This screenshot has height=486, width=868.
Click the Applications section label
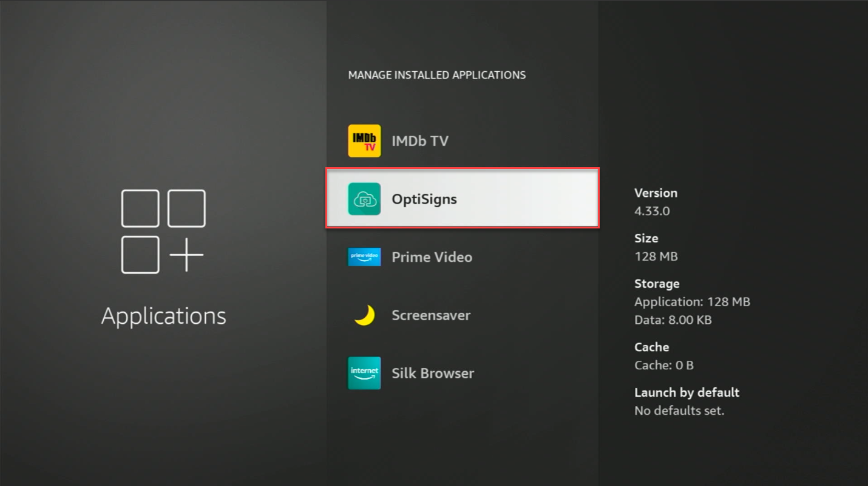click(x=163, y=315)
